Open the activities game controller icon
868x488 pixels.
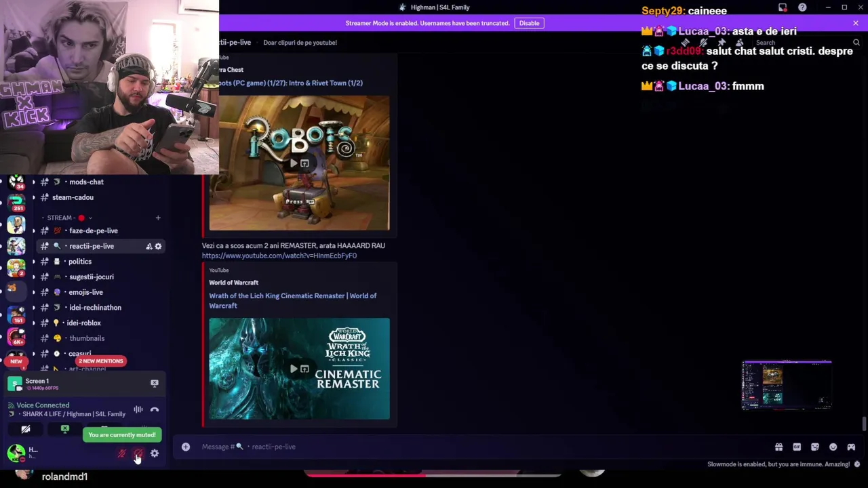pos(851,447)
